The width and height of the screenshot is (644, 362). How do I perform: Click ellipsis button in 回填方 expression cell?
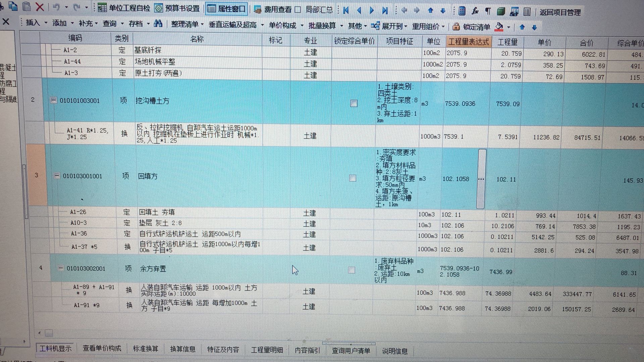tap(481, 179)
